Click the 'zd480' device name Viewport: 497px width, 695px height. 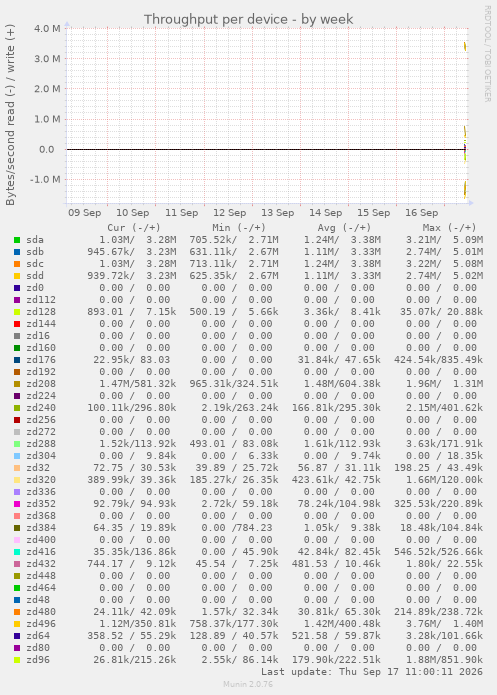click(x=41, y=612)
